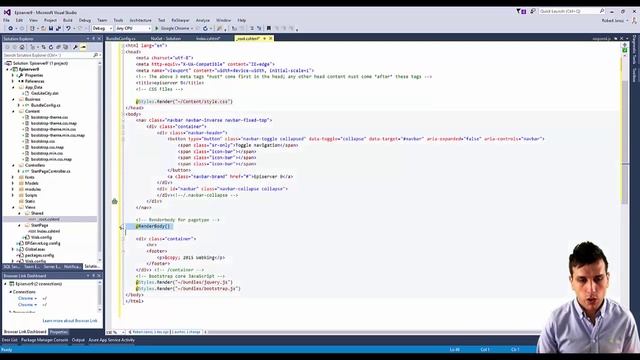The width and height of the screenshot is (640, 360).
Task: Click the Save floppy disk icon
Action: 51,29
